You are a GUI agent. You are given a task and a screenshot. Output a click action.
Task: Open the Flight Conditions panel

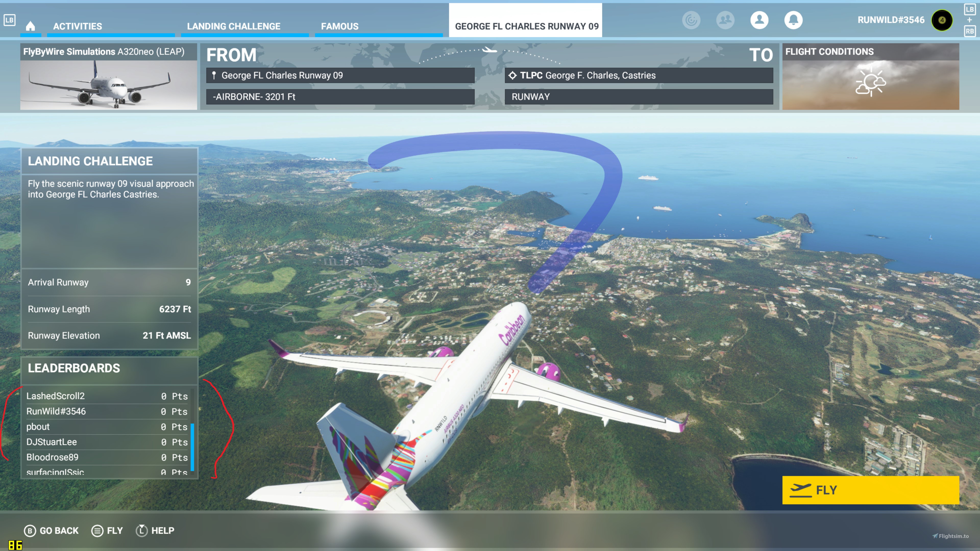(x=871, y=77)
